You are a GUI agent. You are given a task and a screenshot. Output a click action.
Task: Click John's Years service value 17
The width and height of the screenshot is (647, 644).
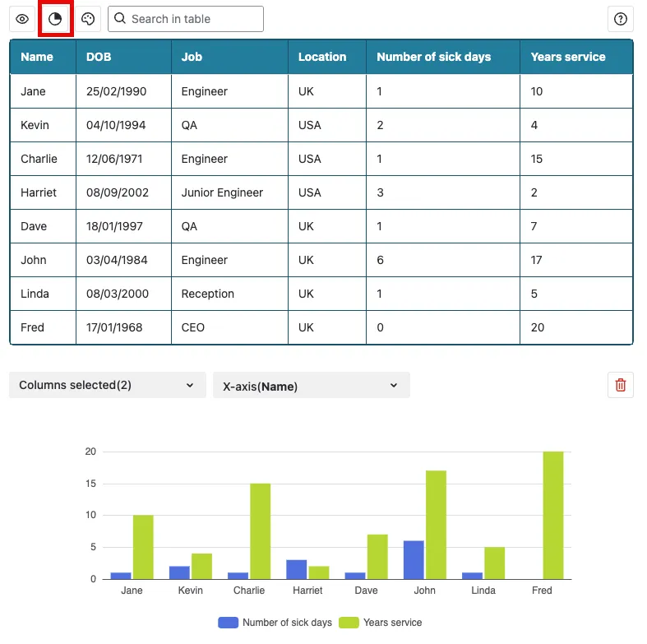click(x=536, y=260)
